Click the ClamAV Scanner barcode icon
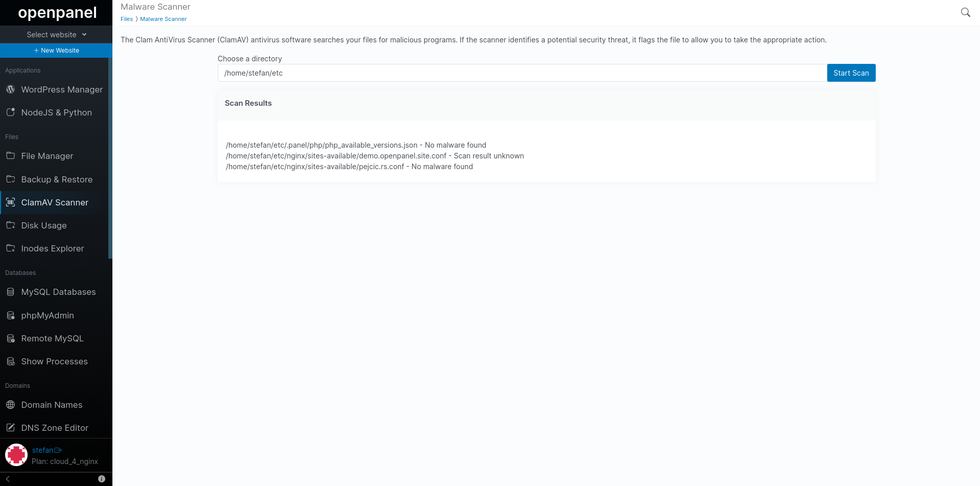980x486 pixels. click(x=10, y=202)
